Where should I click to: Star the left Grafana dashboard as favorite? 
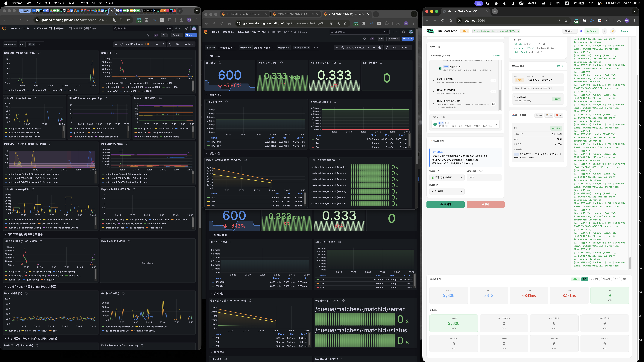pyautogui.click(x=148, y=35)
